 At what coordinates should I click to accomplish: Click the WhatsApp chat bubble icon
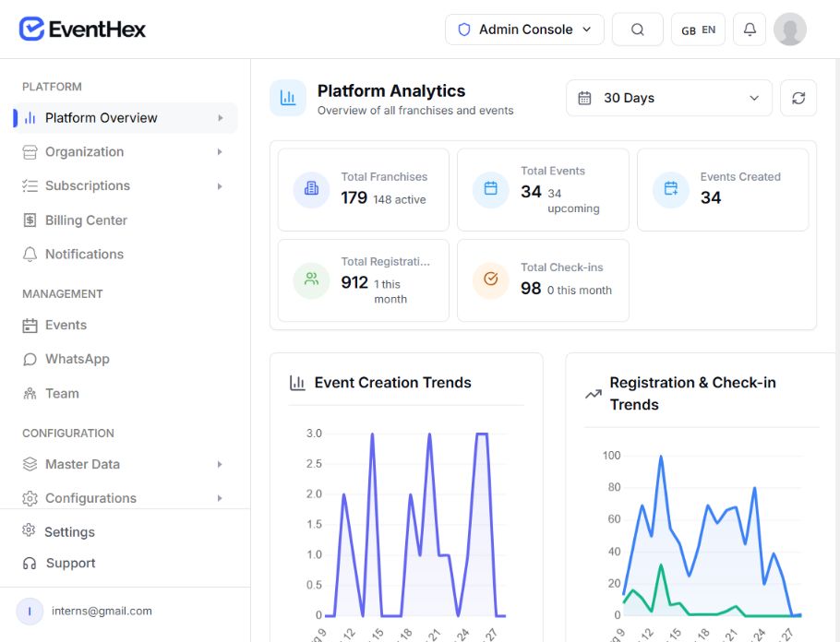pos(30,360)
